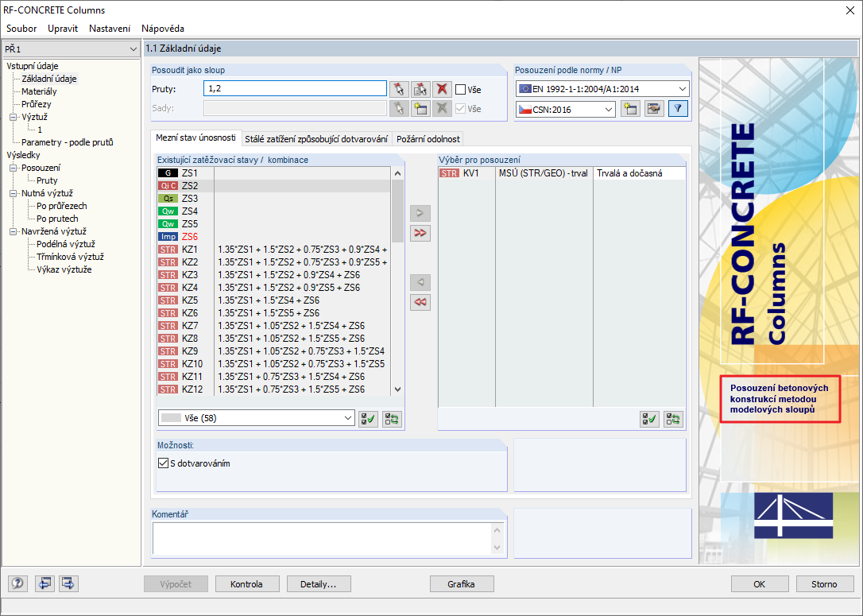The height and width of the screenshot is (616, 863).
Task: Select the Po prutech tree item
Action: [x=57, y=219]
